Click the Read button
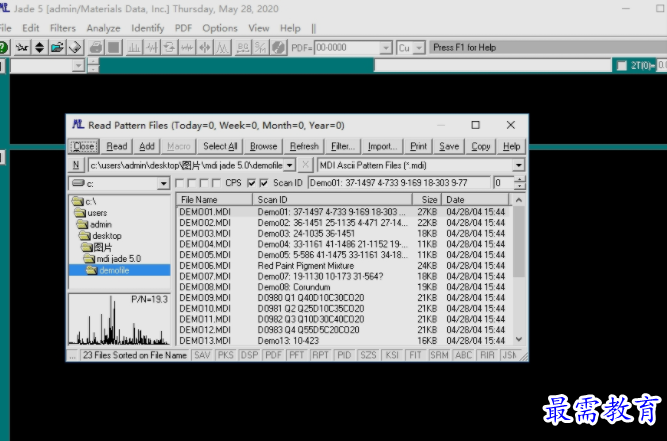667x441 pixels. [117, 147]
